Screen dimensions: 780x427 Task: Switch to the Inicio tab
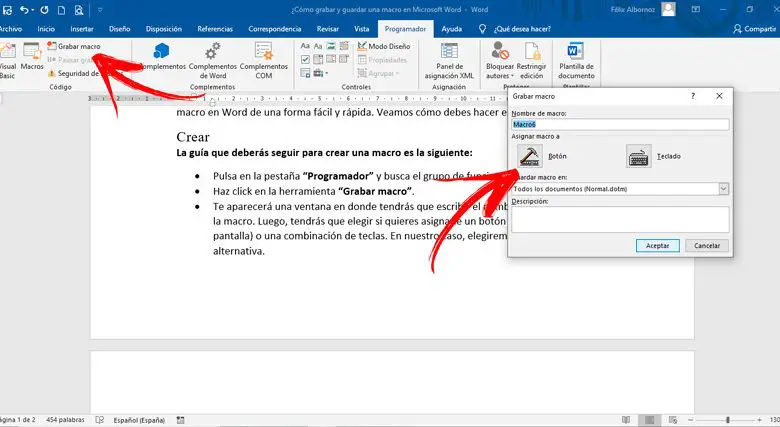(x=46, y=29)
